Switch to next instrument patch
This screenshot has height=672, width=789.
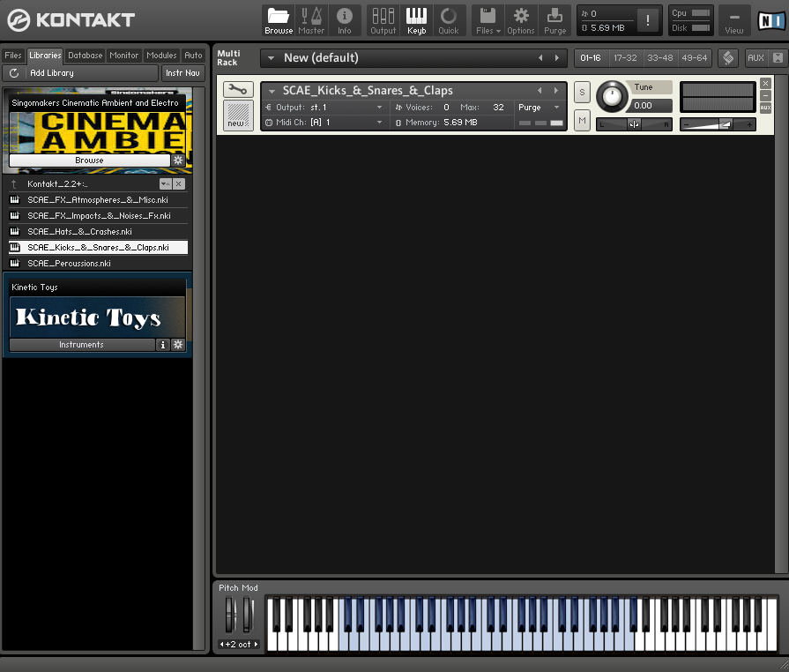[556, 91]
